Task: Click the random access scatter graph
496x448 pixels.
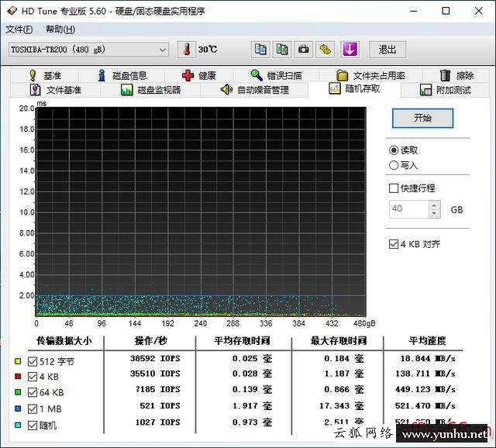Action: (x=201, y=212)
